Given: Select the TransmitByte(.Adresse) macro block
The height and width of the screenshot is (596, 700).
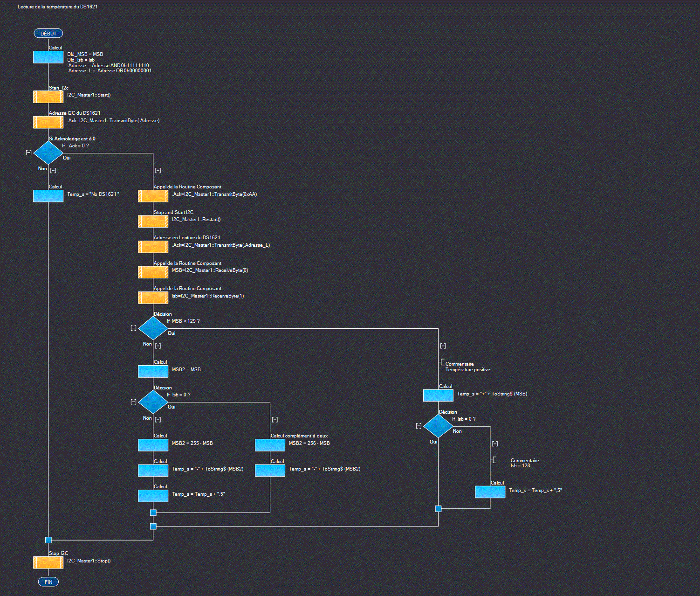Looking at the screenshot, I should [x=48, y=122].
